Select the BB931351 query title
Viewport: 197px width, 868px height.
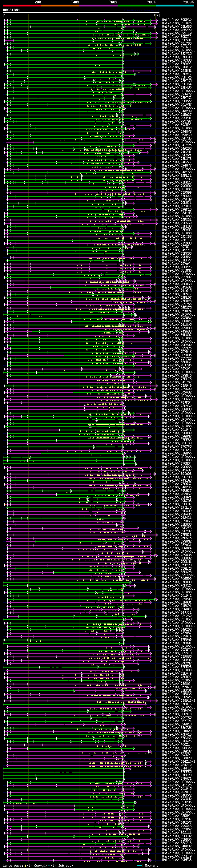click(11, 10)
